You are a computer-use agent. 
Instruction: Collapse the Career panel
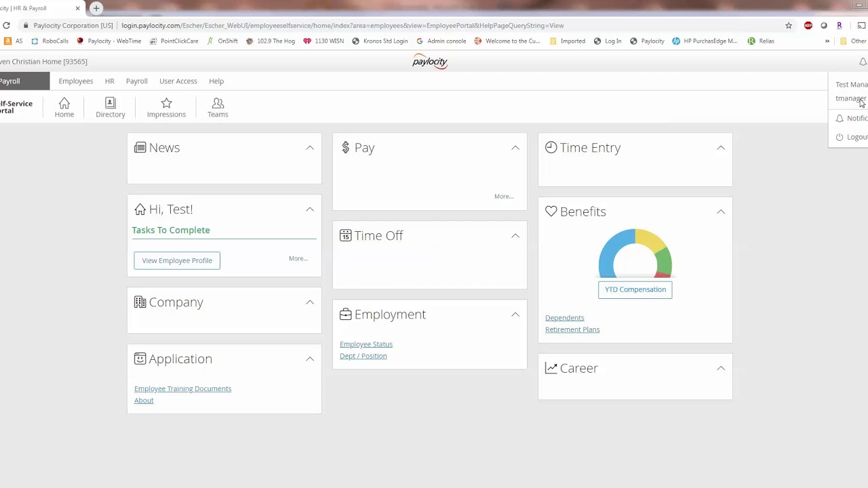point(721,368)
